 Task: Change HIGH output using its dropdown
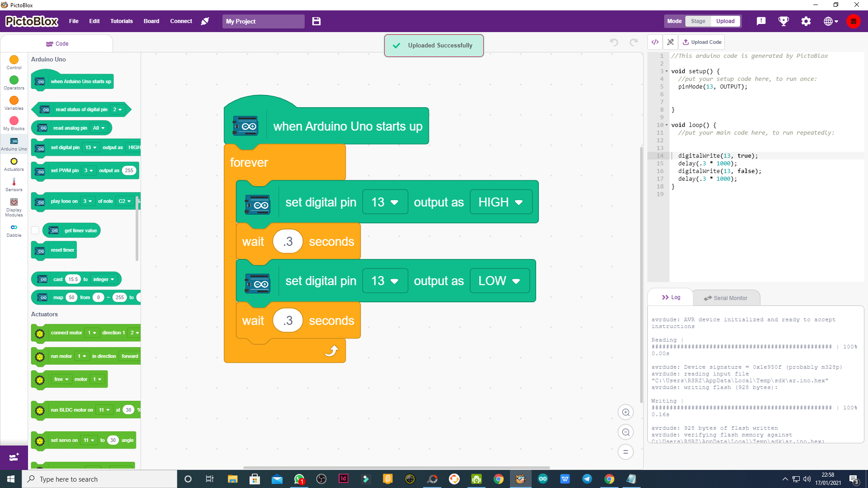pyautogui.click(x=500, y=202)
